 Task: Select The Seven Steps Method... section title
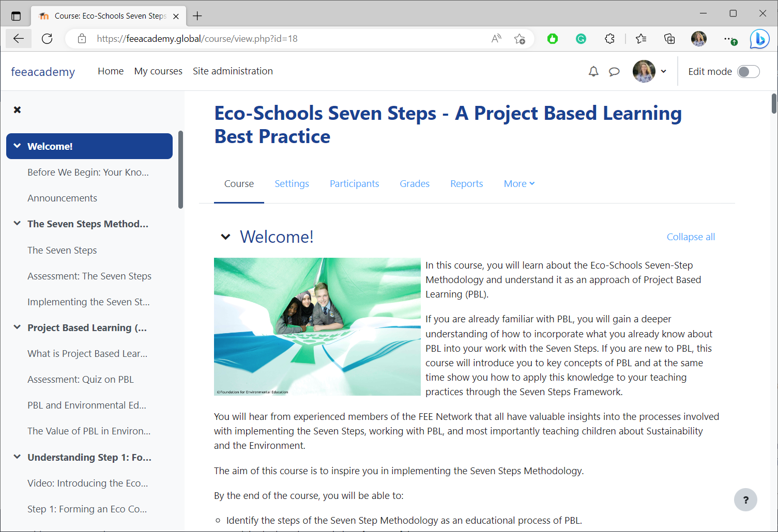pos(88,224)
